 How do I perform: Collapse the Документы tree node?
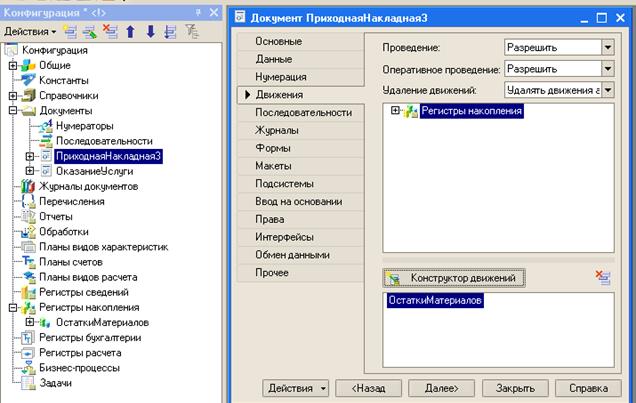(x=13, y=111)
